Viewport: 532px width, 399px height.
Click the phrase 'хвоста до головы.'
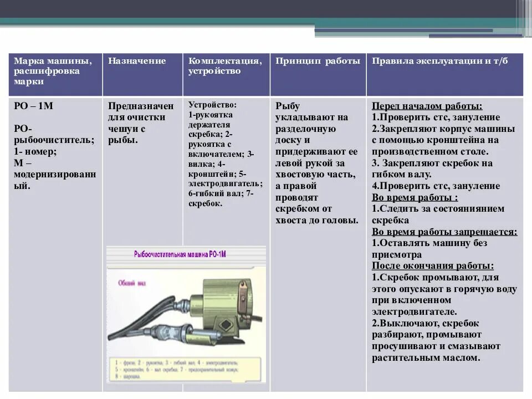(x=316, y=220)
